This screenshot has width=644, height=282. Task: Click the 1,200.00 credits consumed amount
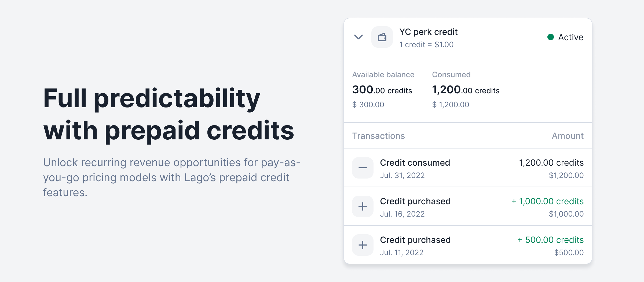tap(551, 163)
